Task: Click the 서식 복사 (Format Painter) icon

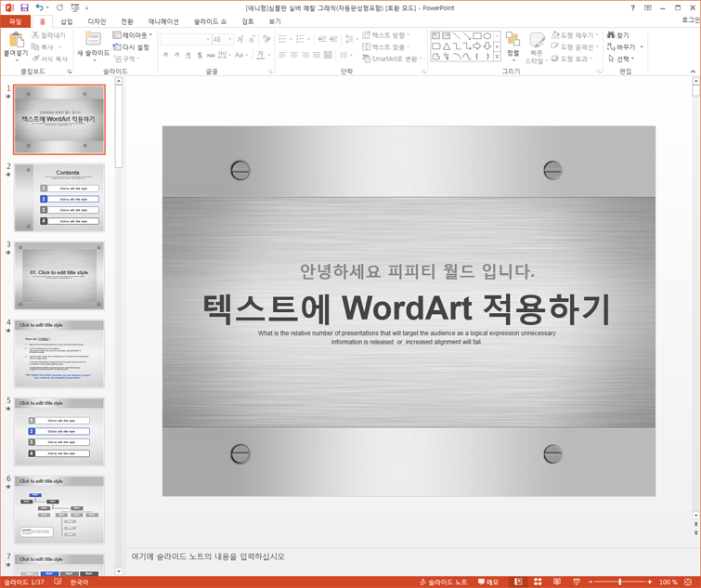Action: tap(35, 59)
